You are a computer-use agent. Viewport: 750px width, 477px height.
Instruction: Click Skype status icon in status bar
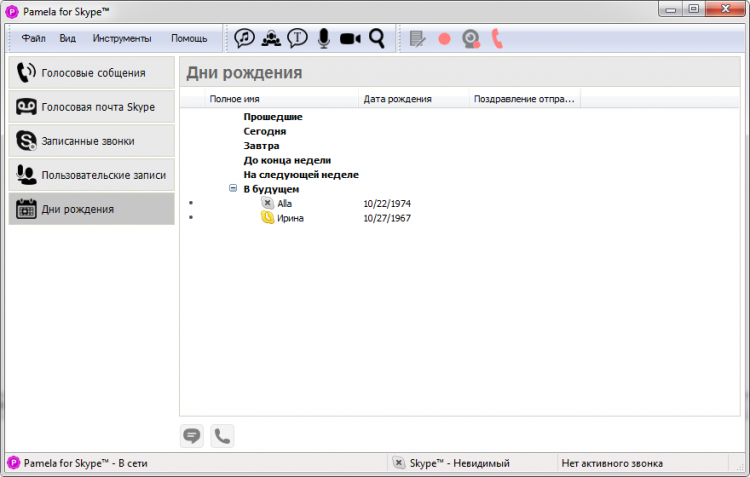(398, 463)
